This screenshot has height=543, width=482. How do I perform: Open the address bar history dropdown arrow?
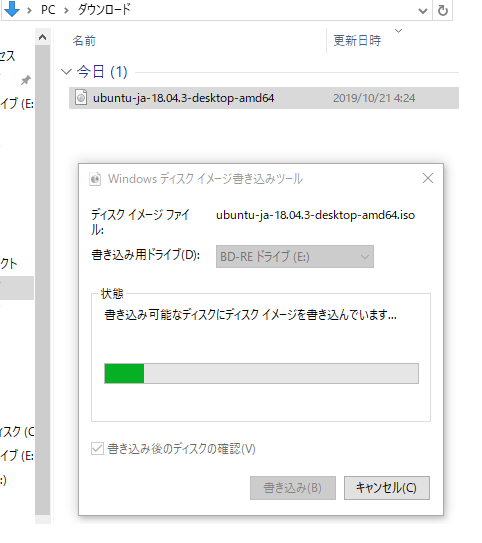(423, 11)
